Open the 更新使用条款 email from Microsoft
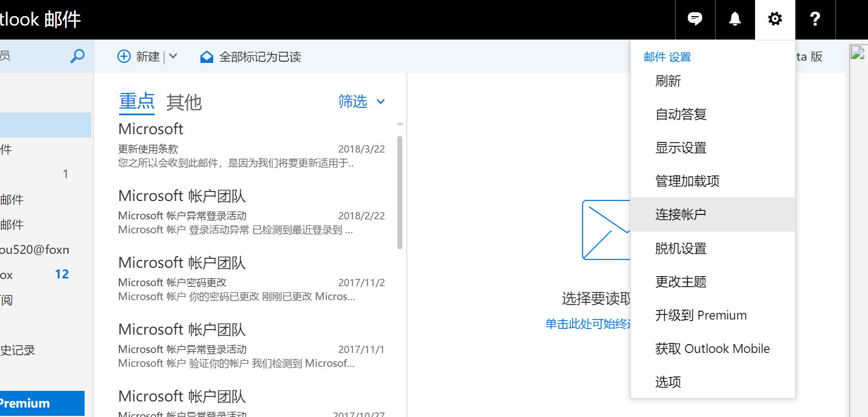The height and width of the screenshot is (417, 868). pos(251,145)
